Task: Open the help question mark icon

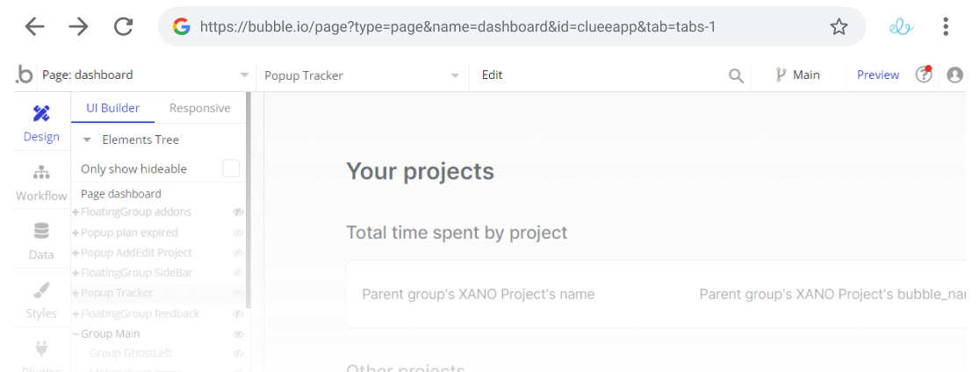Action: coord(923,75)
